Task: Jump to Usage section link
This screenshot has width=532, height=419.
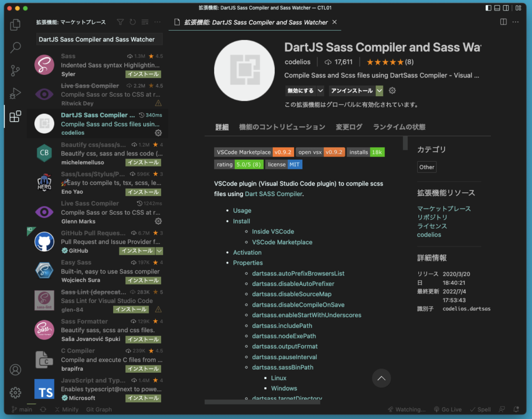Action: [x=242, y=211]
